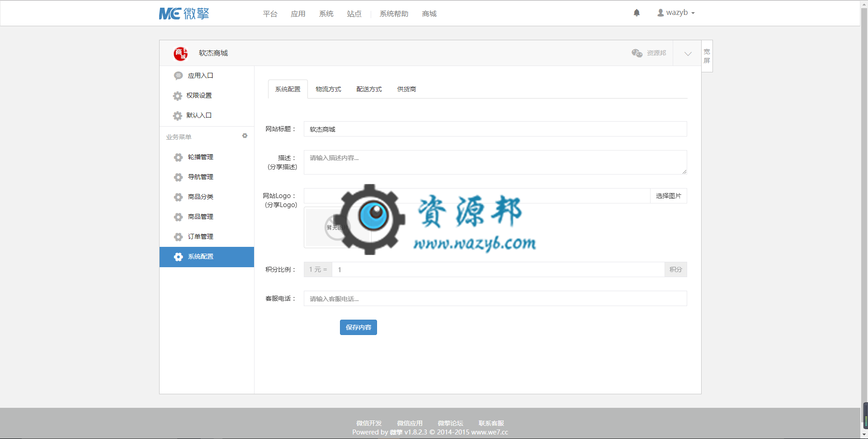The height and width of the screenshot is (439, 868).
Task: Open the 系统 menu
Action: [x=326, y=14]
